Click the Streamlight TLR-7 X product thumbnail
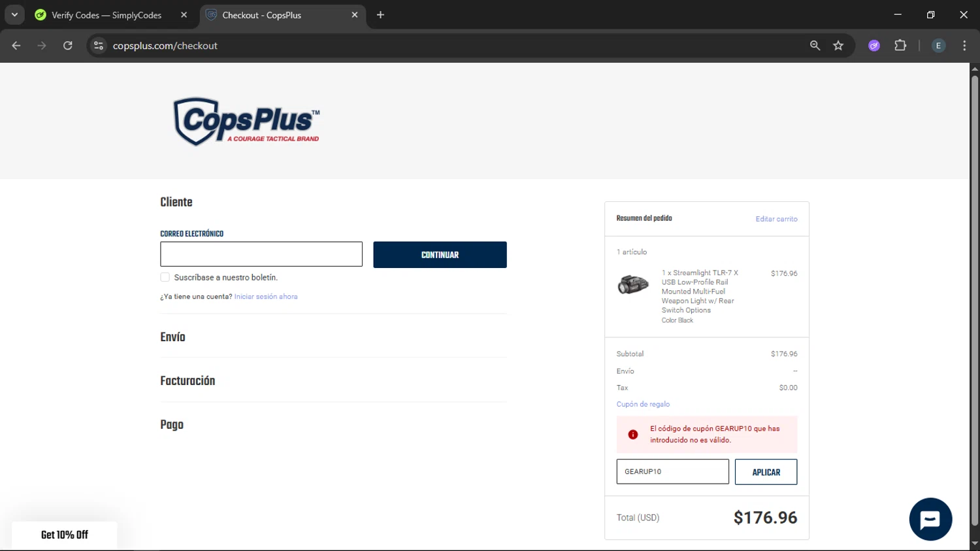 click(633, 284)
